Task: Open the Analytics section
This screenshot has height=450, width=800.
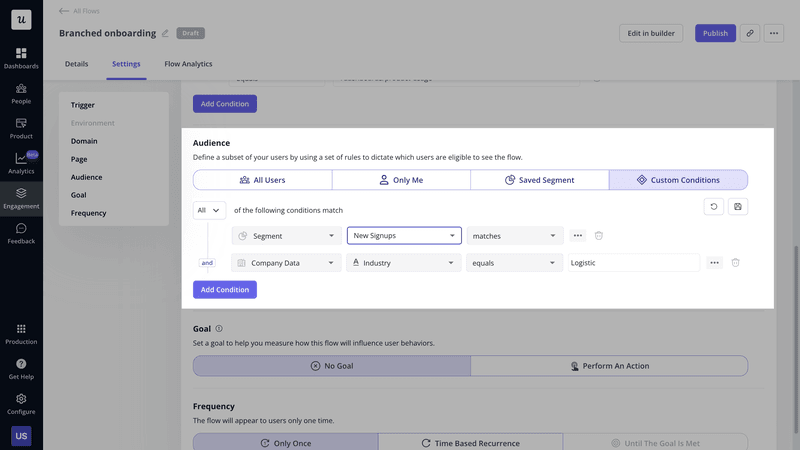Action: [21, 163]
